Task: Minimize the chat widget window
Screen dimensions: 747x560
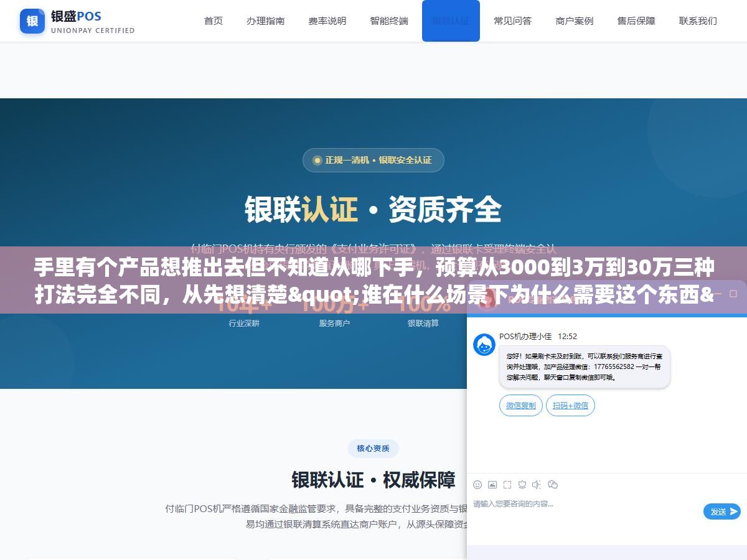Action: coord(718,293)
